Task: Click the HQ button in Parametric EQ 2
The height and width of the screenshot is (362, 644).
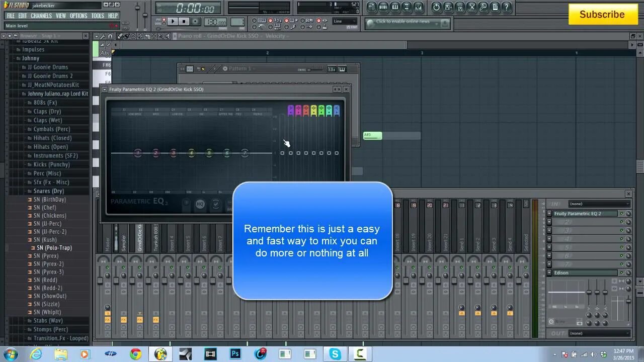Action: coord(200,204)
